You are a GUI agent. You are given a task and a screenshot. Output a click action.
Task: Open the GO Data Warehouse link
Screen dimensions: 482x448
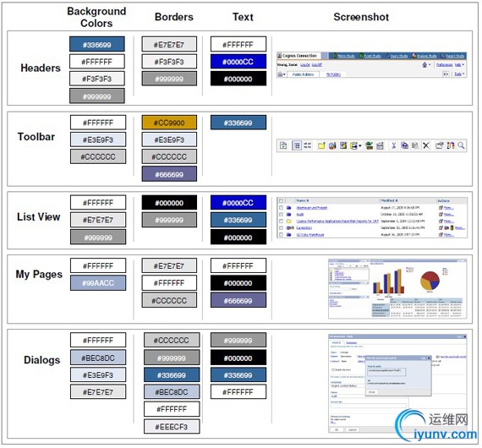(309, 235)
